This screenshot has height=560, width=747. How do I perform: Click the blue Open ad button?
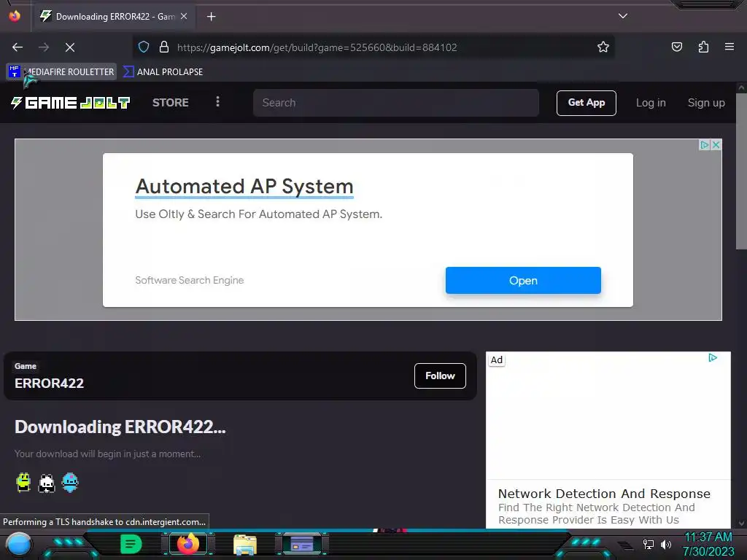[x=523, y=281]
